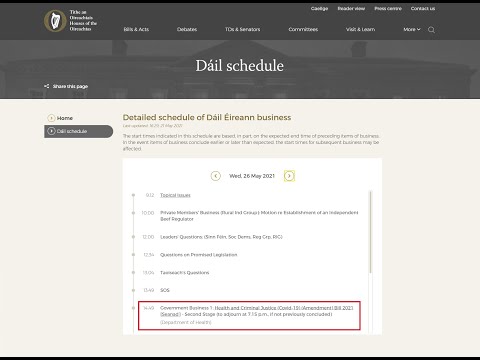The height and width of the screenshot is (360, 480).
Task: Open Reader view link
Action: tap(351, 9)
